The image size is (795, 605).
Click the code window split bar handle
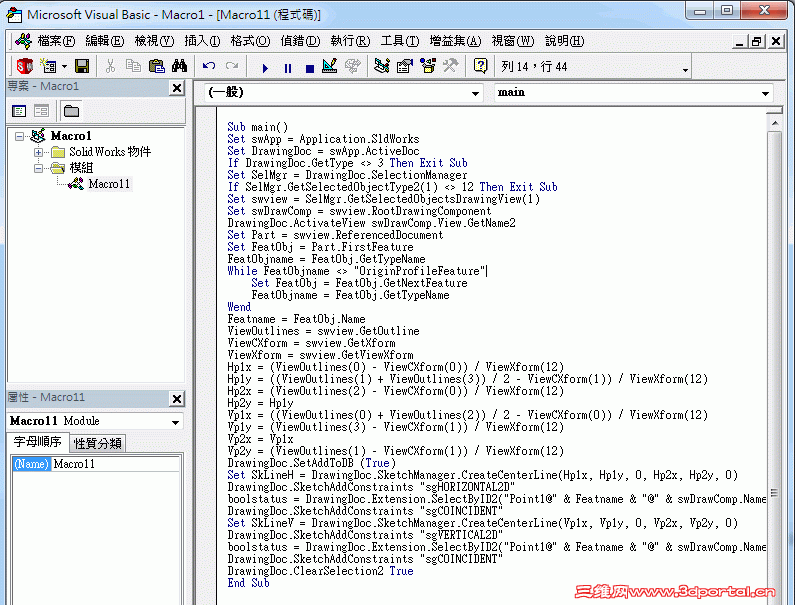[775, 110]
